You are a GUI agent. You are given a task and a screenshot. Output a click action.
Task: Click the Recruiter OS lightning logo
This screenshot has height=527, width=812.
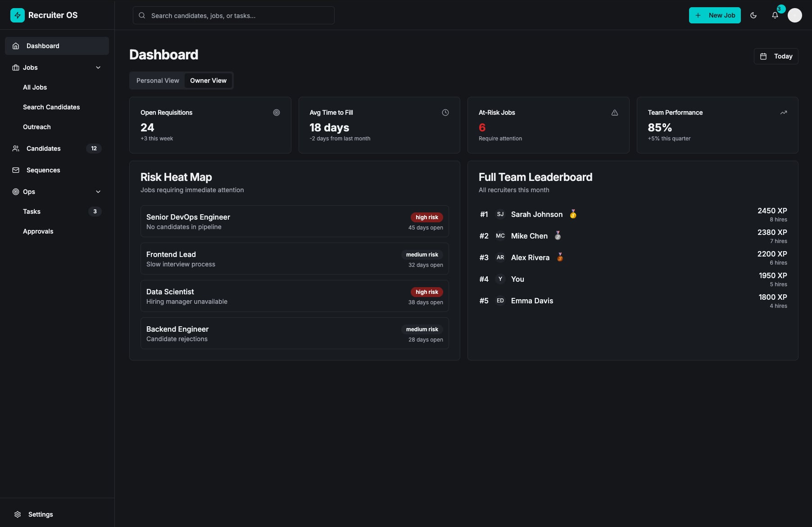click(x=17, y=15)
